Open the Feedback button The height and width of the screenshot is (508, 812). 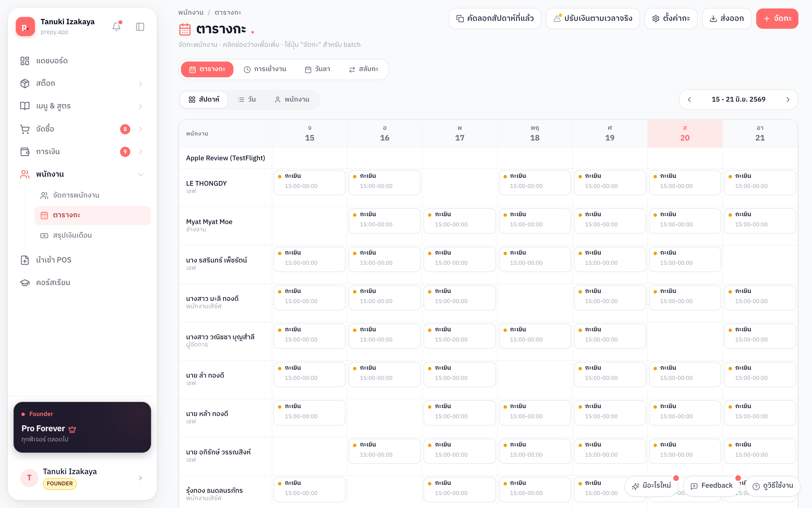(711, 486)
